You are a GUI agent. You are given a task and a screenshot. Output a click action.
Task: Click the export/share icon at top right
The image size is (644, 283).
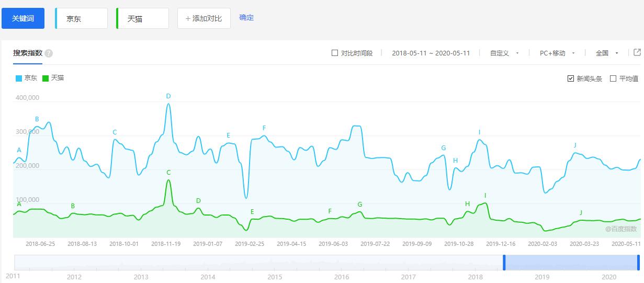click(x=637, y=52)
